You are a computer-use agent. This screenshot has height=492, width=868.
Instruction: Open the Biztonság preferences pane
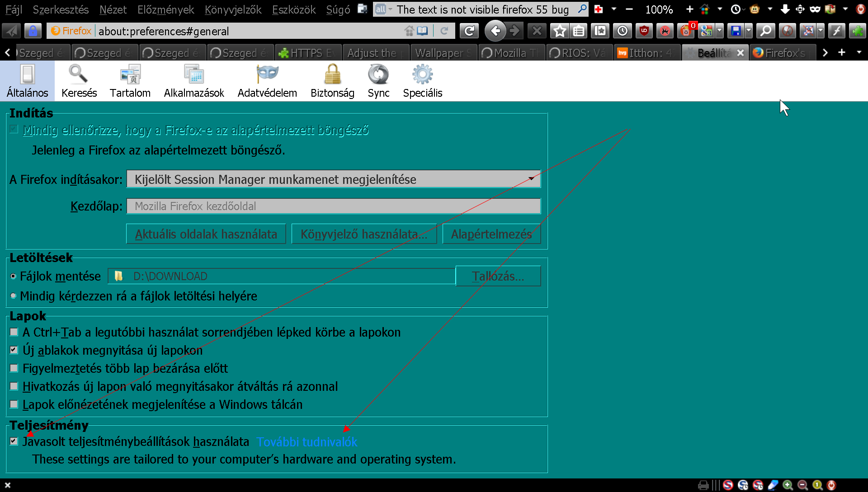(332, 81)
